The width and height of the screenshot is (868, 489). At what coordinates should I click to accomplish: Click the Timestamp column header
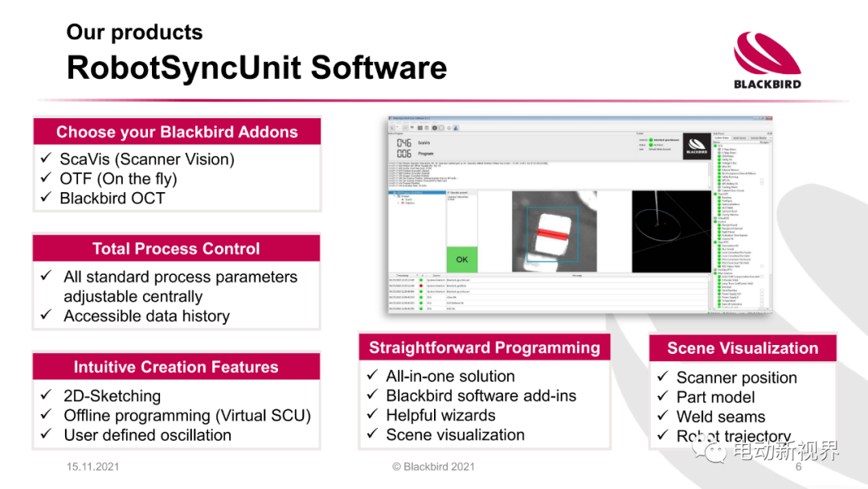pos(403,275)
